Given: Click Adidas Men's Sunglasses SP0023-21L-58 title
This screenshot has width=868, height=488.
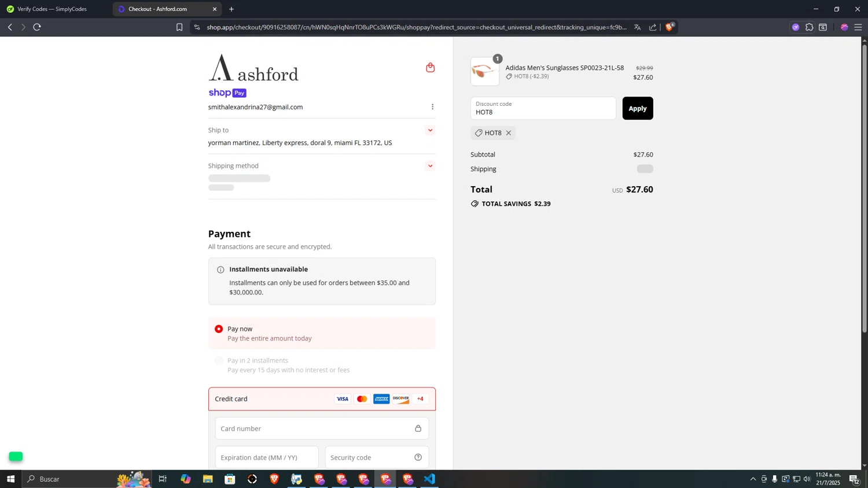Looking at the screenshot, I should pos(565,68).
